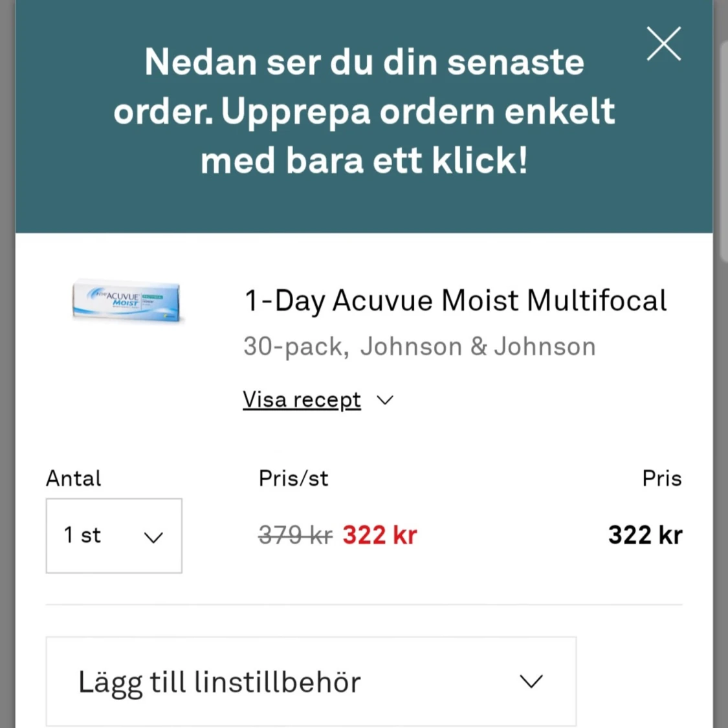Viewport: 728px width, 728px height.
Task: Click the dimmed background left of the popup
Action: tap(7, 364)
